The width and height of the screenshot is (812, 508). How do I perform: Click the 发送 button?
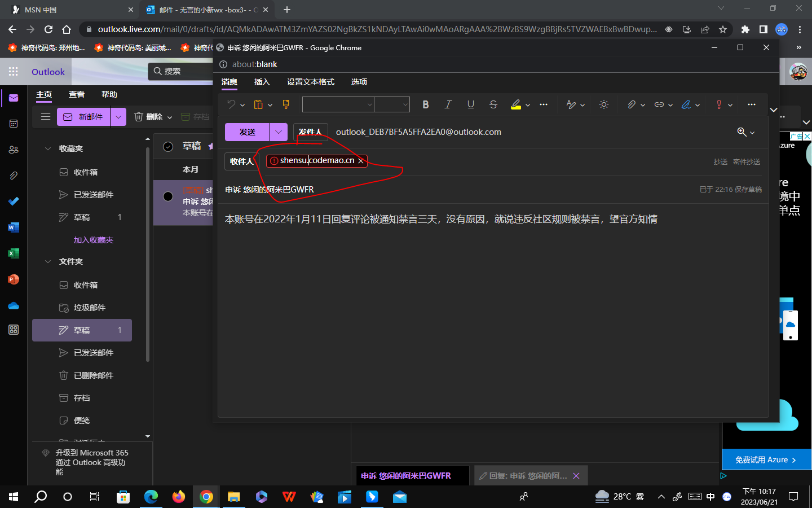point(248,132)
